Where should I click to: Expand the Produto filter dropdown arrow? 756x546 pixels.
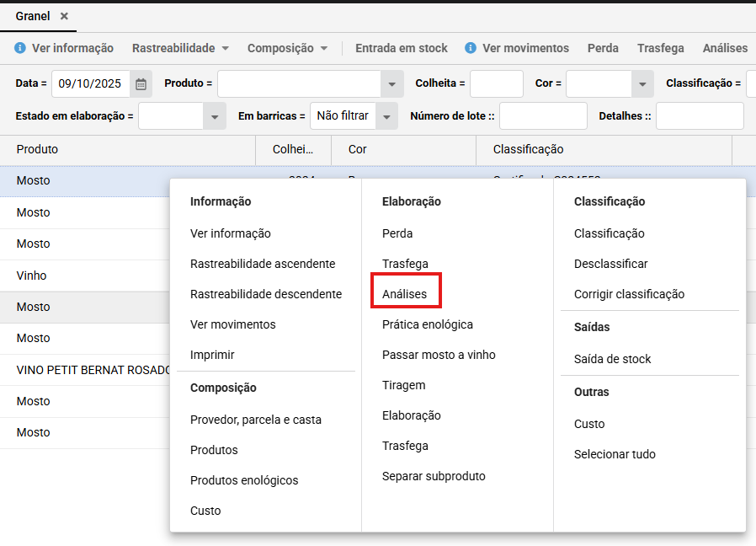(x=392, y=84)
